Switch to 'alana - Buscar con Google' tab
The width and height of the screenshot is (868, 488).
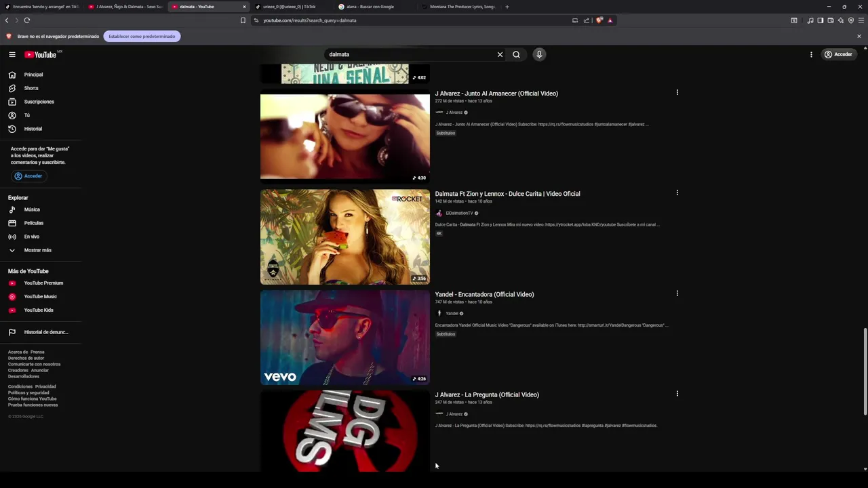pyautogui.click(x=376, y=7)
